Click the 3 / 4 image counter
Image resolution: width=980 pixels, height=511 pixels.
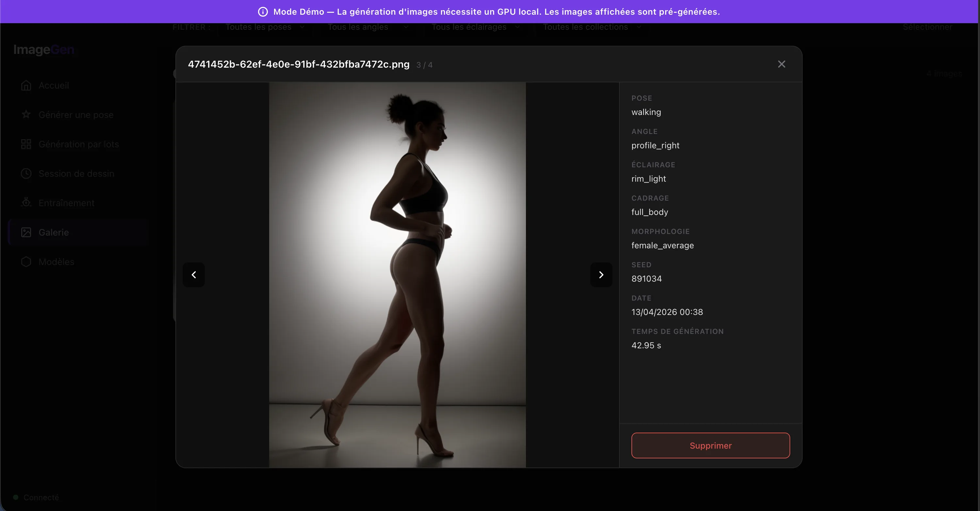click(x=425, y=65)
